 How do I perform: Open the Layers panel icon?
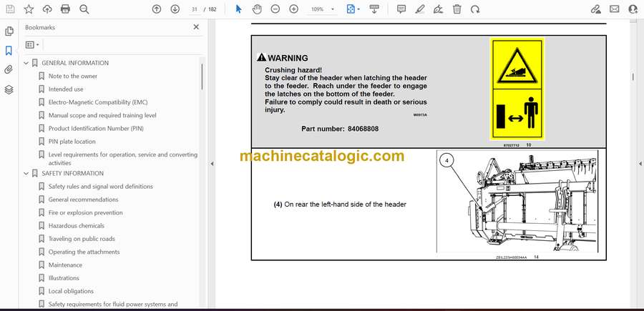coord(9,89)
